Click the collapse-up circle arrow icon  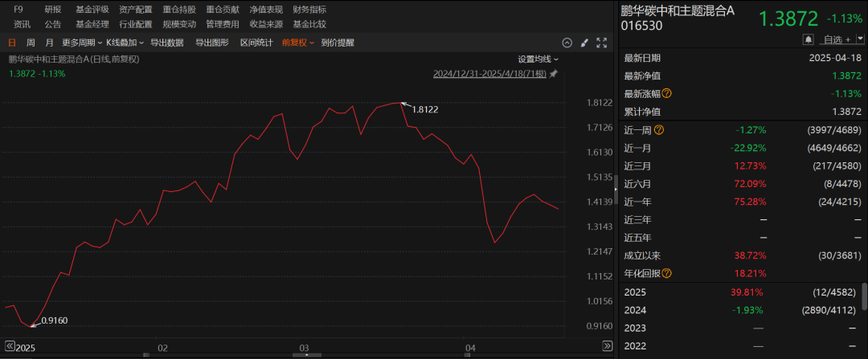pos(567,43)
